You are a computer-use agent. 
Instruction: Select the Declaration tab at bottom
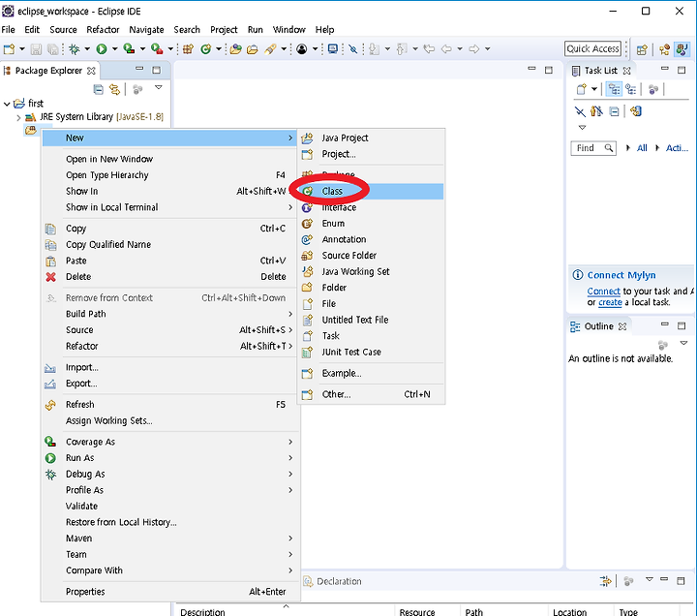332,581
